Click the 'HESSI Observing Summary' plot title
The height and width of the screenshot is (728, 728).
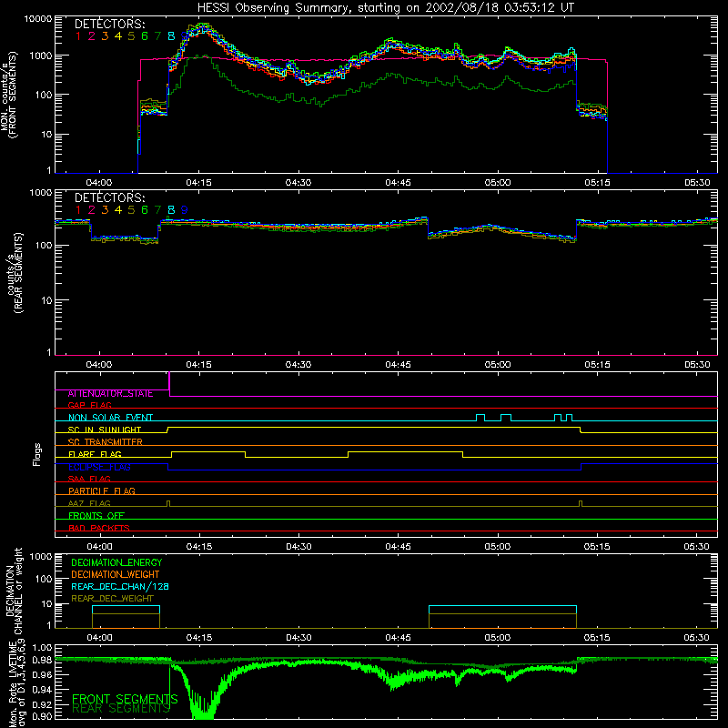386,8
